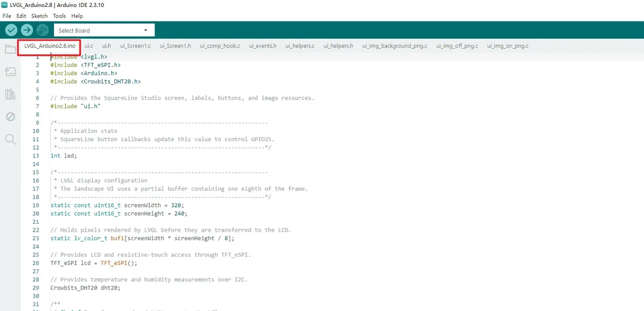Click the Upload arrow button
Viewport: 644px width, 311px height.
27,30
